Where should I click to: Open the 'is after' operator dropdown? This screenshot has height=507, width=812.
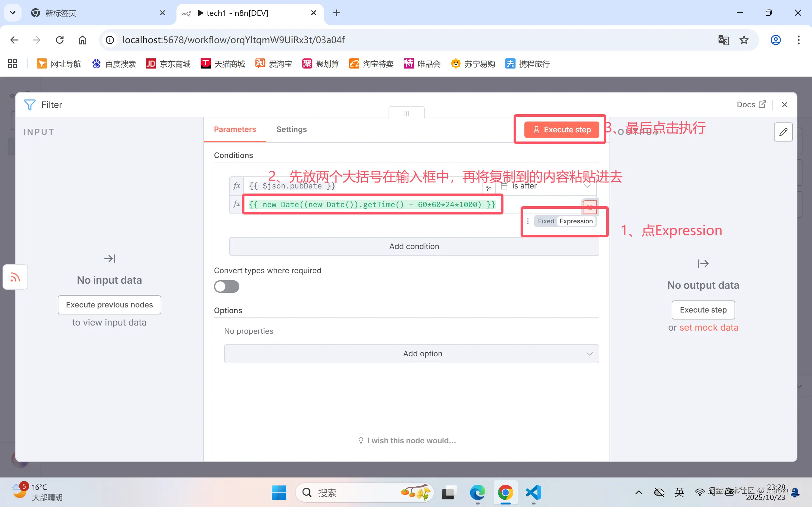(587, 186)
